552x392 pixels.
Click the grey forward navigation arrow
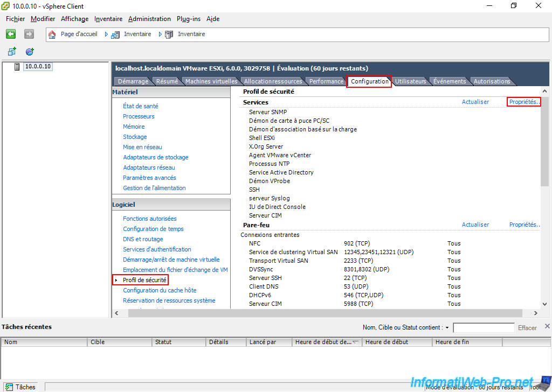tap(29, 34)
